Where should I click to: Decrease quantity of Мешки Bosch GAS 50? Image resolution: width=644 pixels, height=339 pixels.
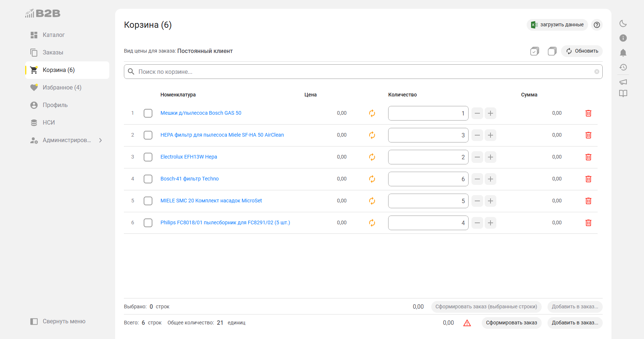point(477,113)
